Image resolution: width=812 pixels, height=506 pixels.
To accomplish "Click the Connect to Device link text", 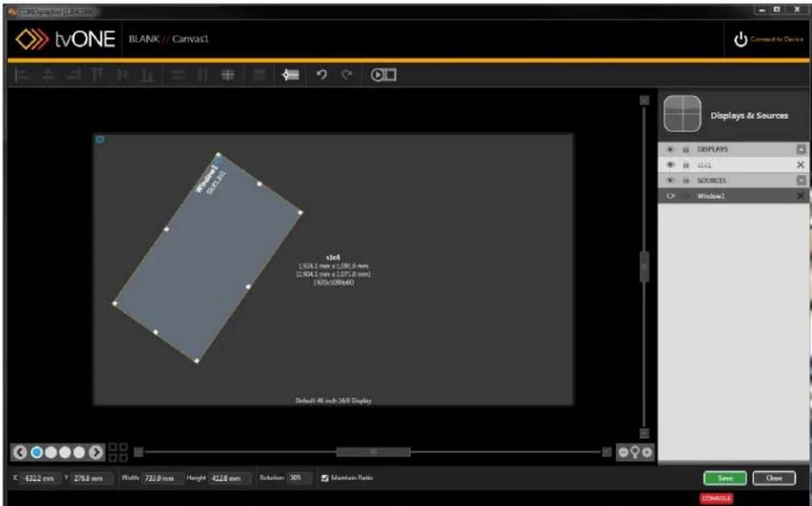I will [x=777, y=39].
